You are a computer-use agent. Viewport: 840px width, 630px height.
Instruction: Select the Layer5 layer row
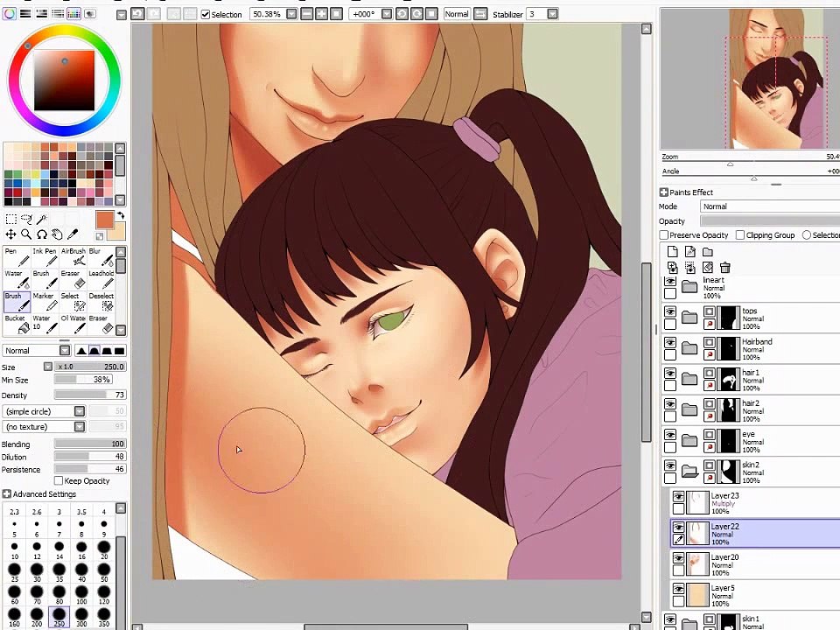pyautogui.click(x=755, y=595)
